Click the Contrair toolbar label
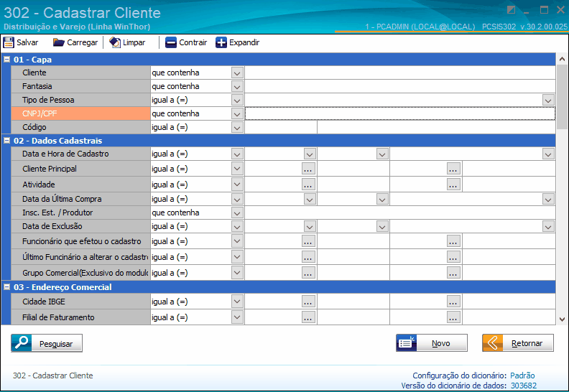The height and width of the screenshot is (392, 569). click(x=193, y=42)
